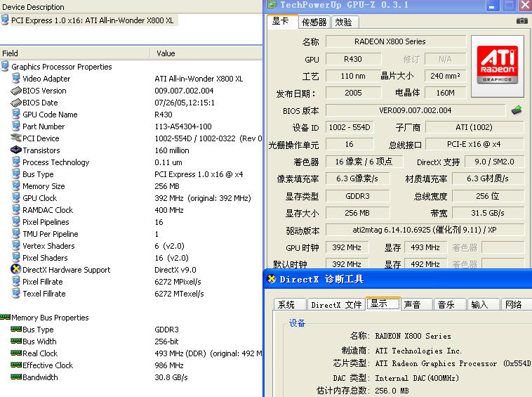Click the value 6272 MTexel/s
The height and width of the screenshot is (397, 532).
(179, 294)
